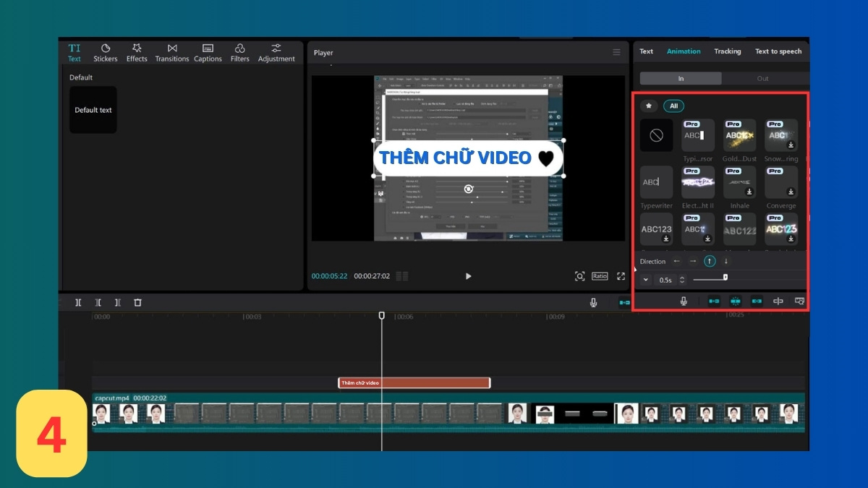Open the duration dropdown next to 0.5s
Screen dimensions: 868x488
point(644,280)
